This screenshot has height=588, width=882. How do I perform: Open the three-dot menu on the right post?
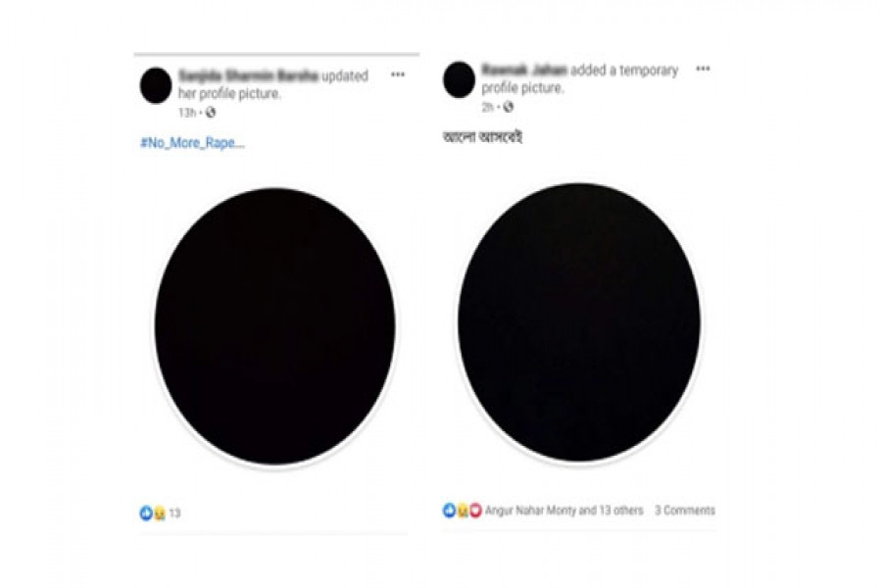703,69
